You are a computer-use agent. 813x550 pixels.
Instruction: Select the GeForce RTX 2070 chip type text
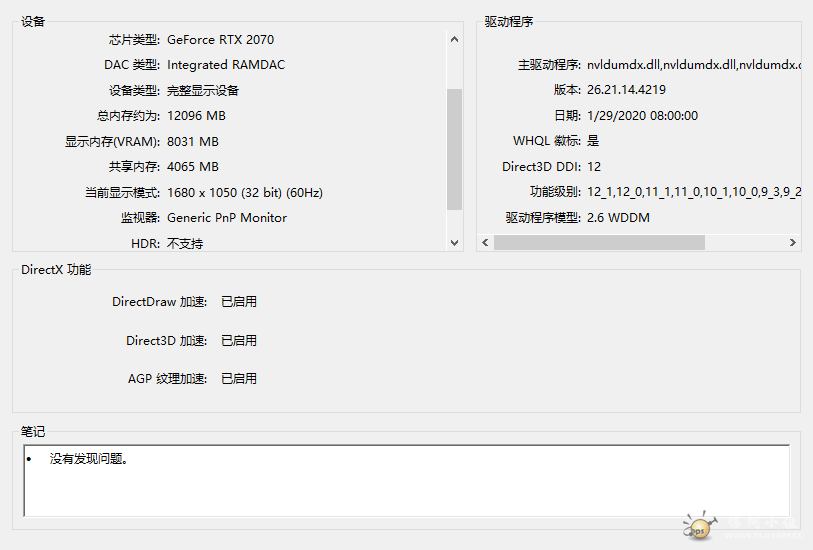pyautogui.click(x=220, y=40)
